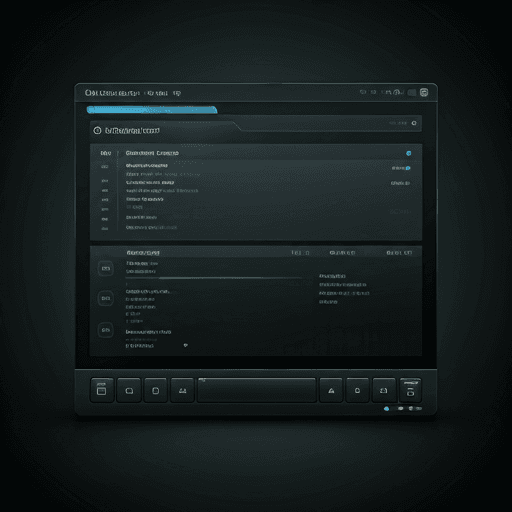
Task: Click the small marker icon beside the last lower panel line
Action: click(x=186, y=345)
